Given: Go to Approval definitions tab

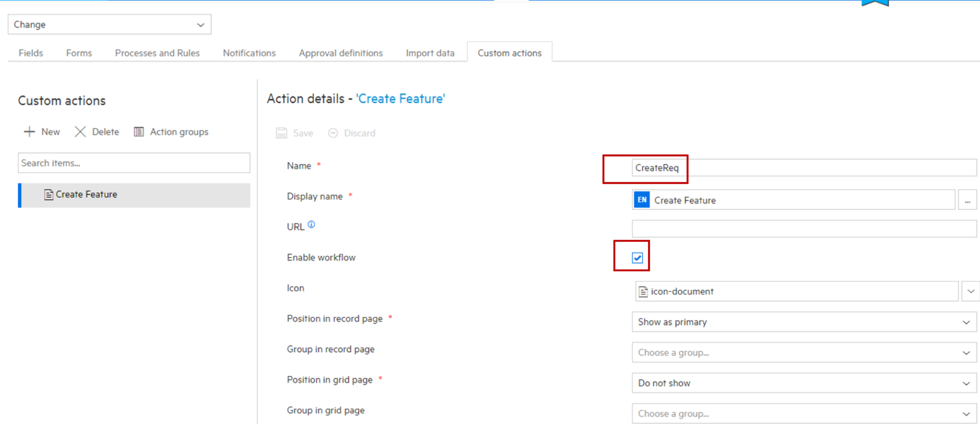Looking at the screenshot, I should 341,53.
